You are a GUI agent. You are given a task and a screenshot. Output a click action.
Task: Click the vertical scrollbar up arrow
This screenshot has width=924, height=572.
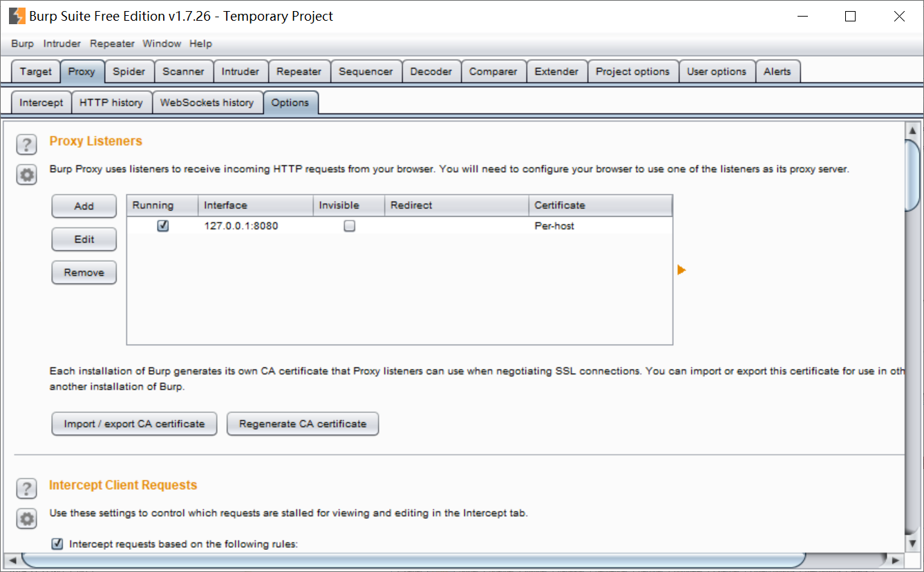[912, 130]
